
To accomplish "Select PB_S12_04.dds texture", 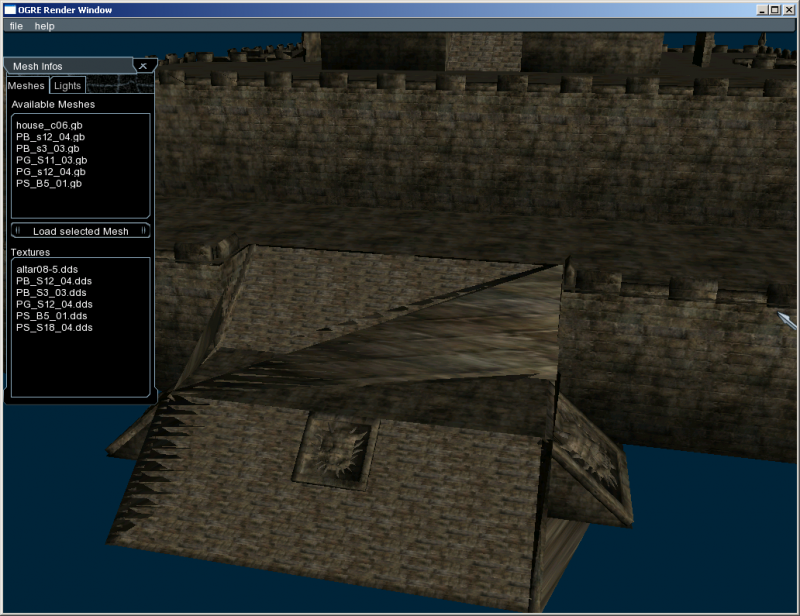I will click(x=54, y=281).
